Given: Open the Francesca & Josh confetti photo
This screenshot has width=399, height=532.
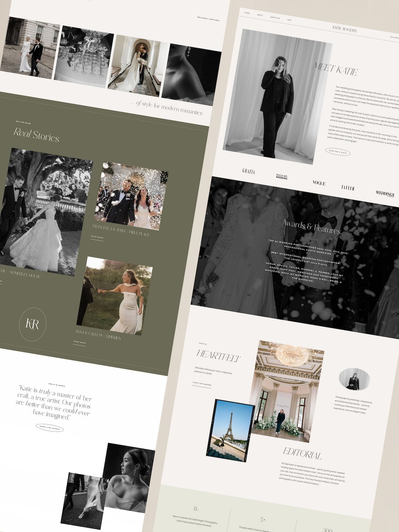Looking at the screenshot, I should tap(131, 196).
